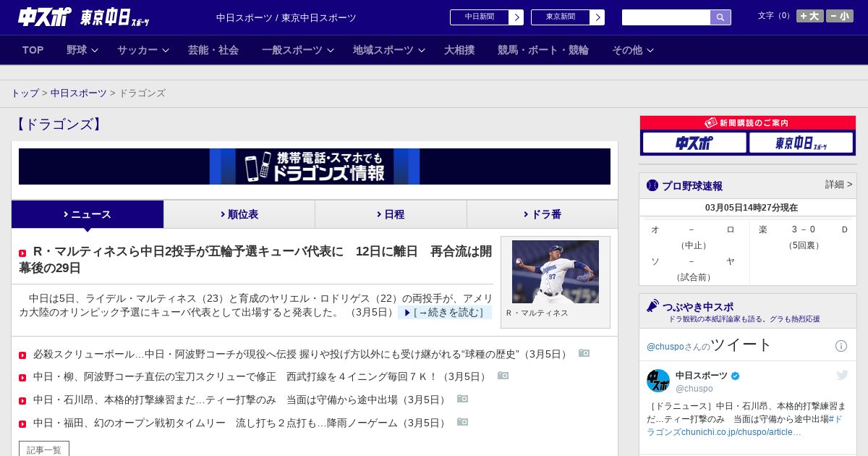Click camera icon beside 中日・石川昂 article
This screenshot has width=868, height=456.
[463, 399]
